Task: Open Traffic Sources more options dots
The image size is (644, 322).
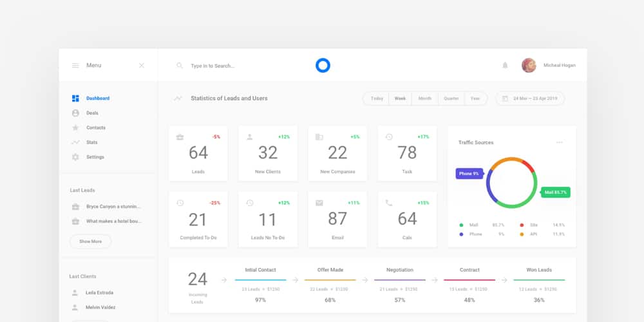Action: pyautogui.click(x=560, y=142)
